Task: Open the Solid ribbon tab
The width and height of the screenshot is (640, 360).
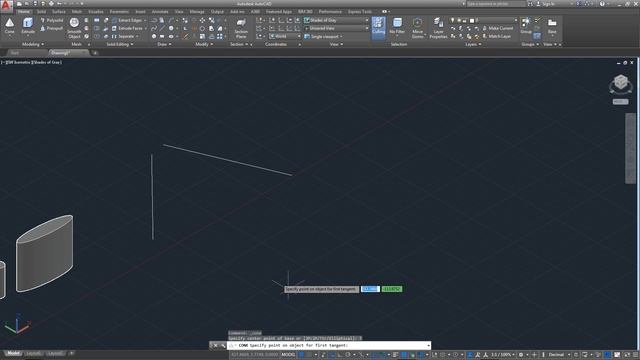Action: coord(41,11)
